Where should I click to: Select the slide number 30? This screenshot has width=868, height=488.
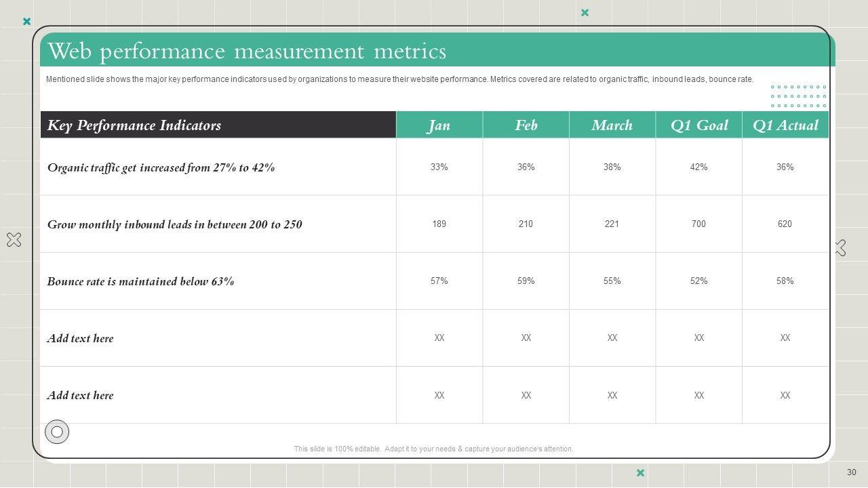tap(851, 472)
